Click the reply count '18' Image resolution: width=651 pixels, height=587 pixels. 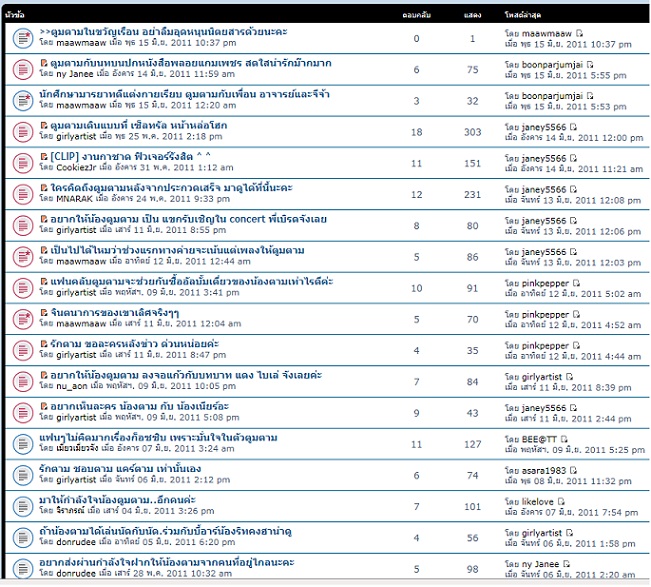click(x=416, y=132)
